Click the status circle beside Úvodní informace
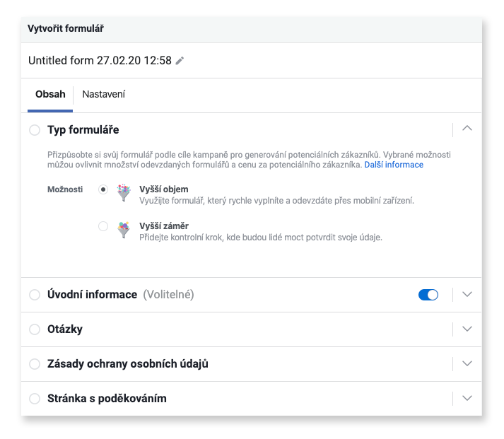 [35, 295]
